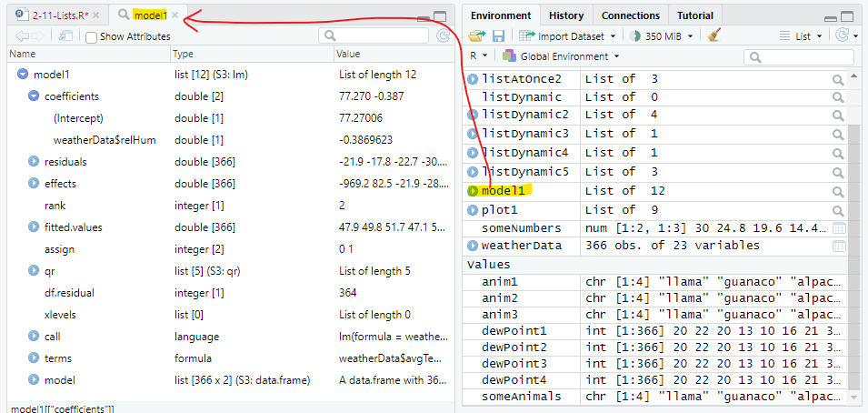This screenshot has width=868, height=413.
Task: Inspect listDynamic4 using its magnifier icon
Action: point(838,153)
